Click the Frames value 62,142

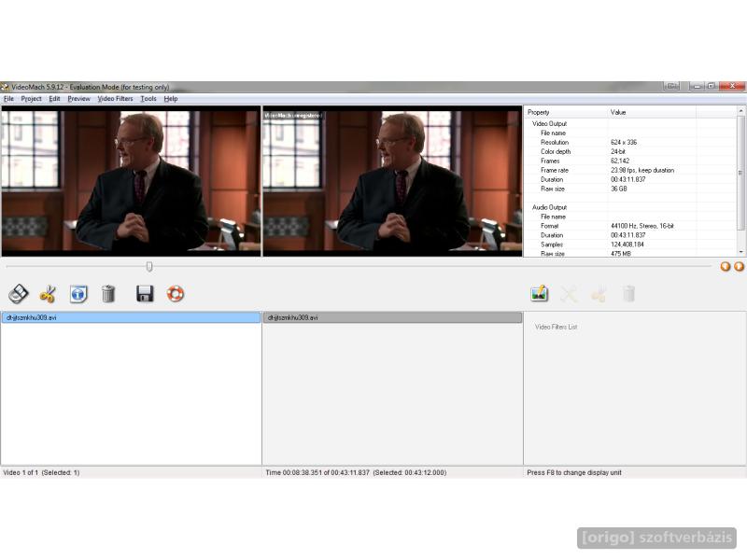620,161
